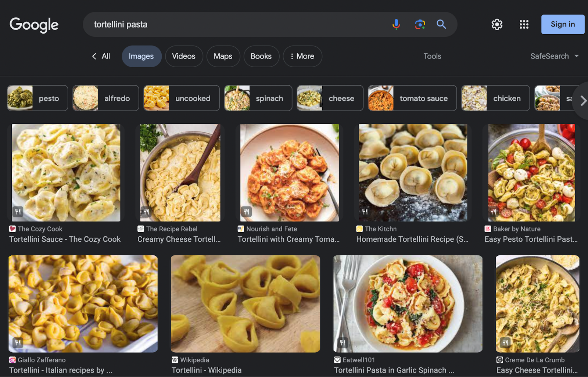Open 'Tortellini Pasta in Garlic Spinach' link
Viewport: 588px width, 377px height.
tap(394, 370)
